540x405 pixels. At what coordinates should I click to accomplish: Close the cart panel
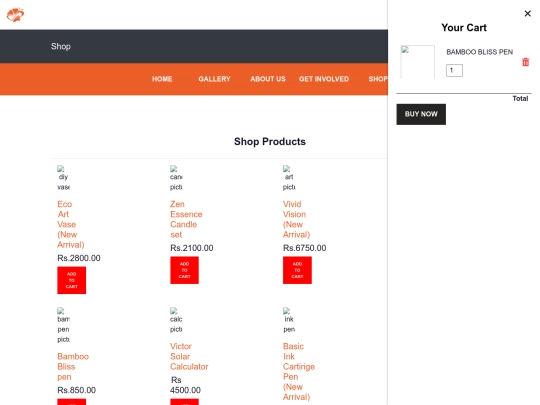coord(527,13)
